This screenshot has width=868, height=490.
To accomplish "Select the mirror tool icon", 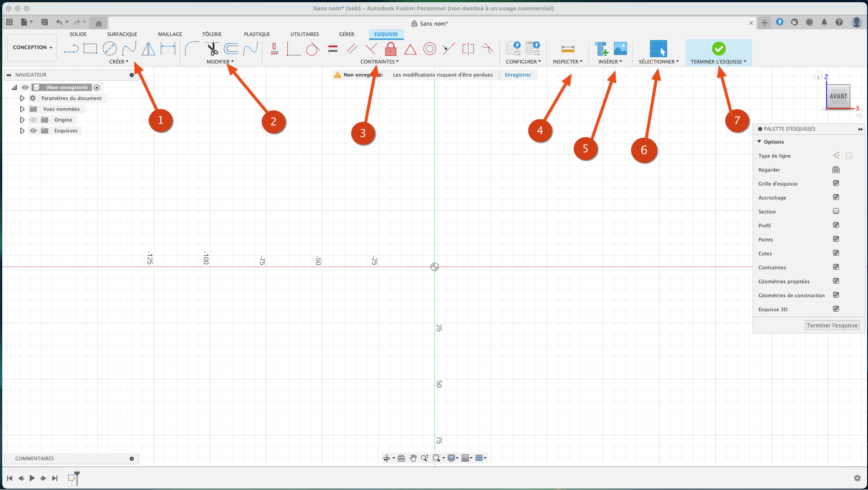I will point(148,48).
